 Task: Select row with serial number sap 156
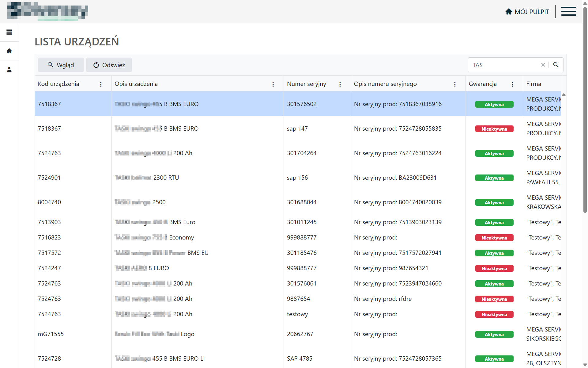point(297,178)
